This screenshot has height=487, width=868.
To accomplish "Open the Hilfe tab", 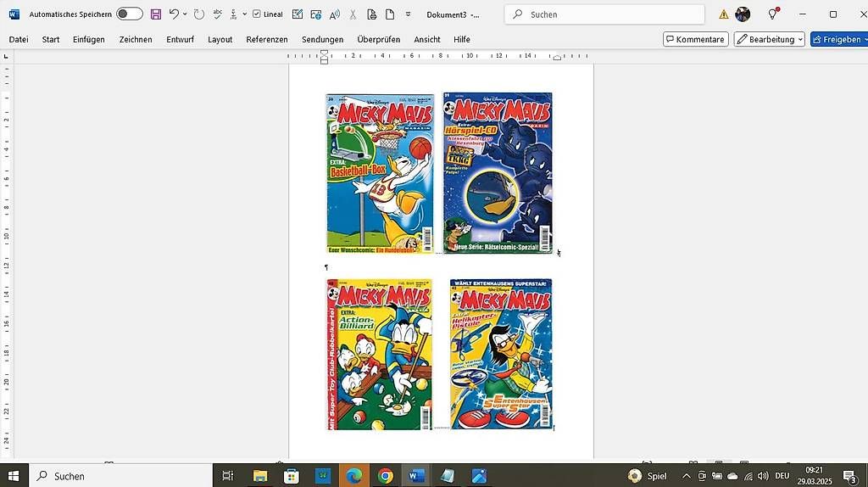I will coord(462,39).
